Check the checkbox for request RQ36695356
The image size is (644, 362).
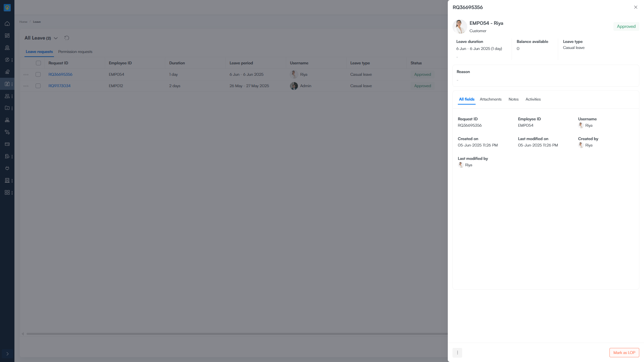[38, 74]
